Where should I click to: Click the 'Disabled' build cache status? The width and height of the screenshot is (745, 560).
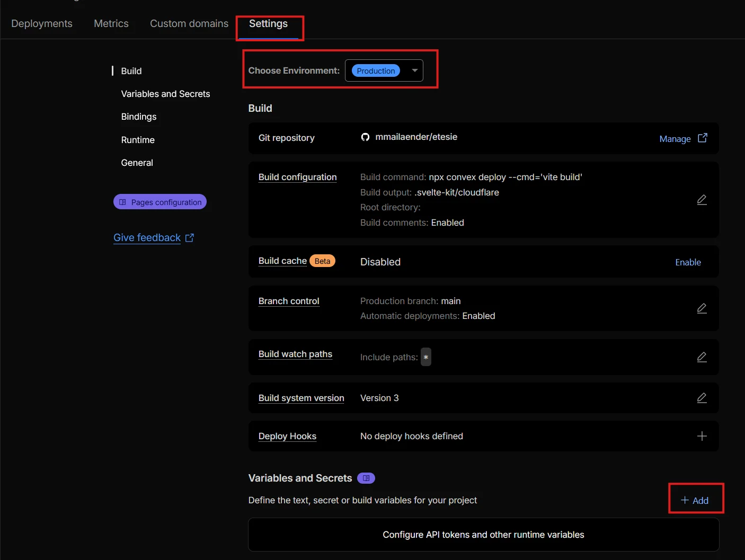[380, 262]
